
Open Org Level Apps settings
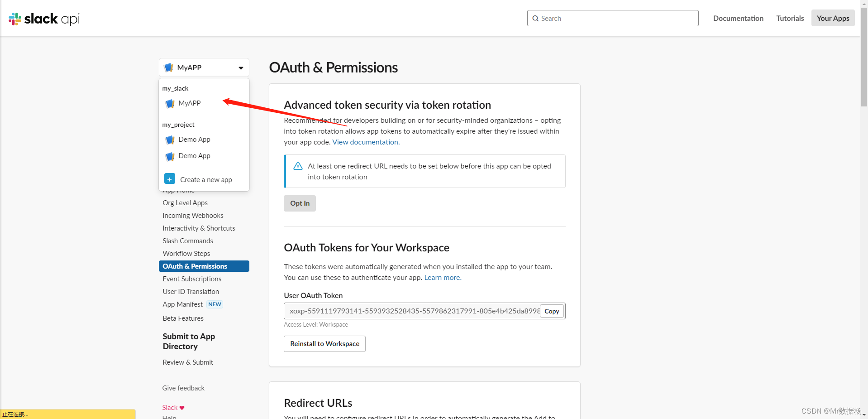point(185,203)
